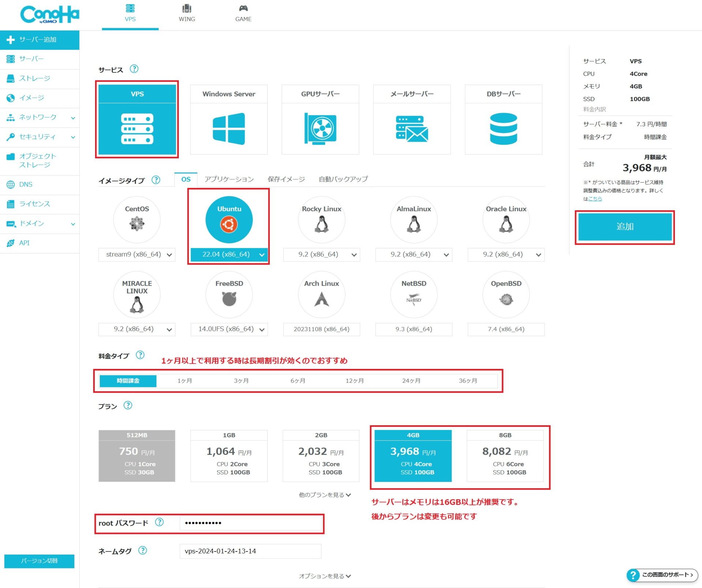This screenshot has width=702, height=588.
Task: Select the 1ヶ月 billing period
Action: [185, 381]
